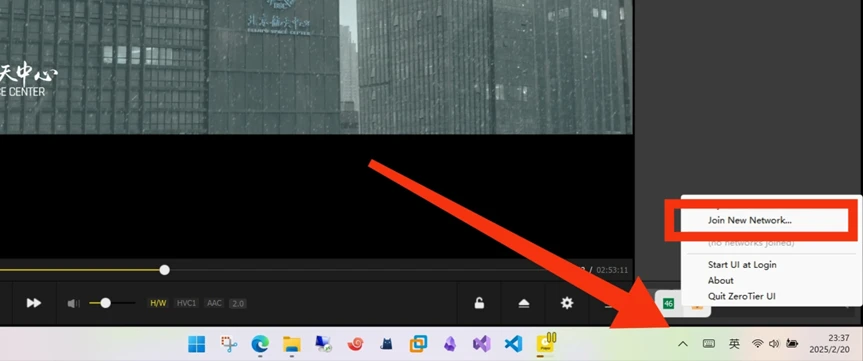Select Quit ZeroTier UI

click(x=741, y=296)
